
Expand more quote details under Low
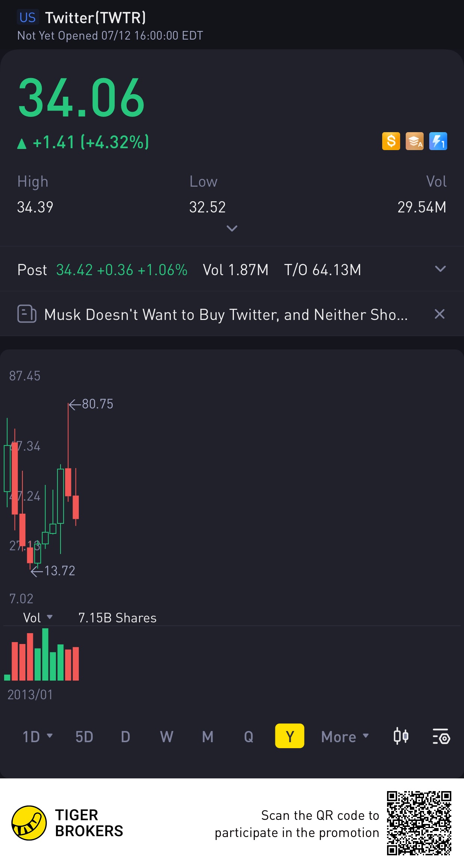tap(232, 228)
